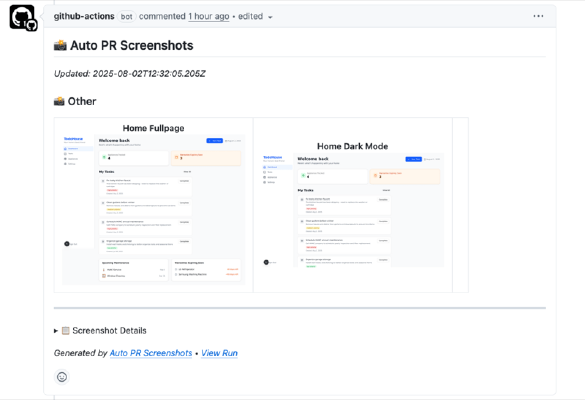The width and height of the screenshot is (585, 400).
Task: Open the Home Fullpage screenshot thumbnail
Action: pyautogui.click(x=154, y=210)
